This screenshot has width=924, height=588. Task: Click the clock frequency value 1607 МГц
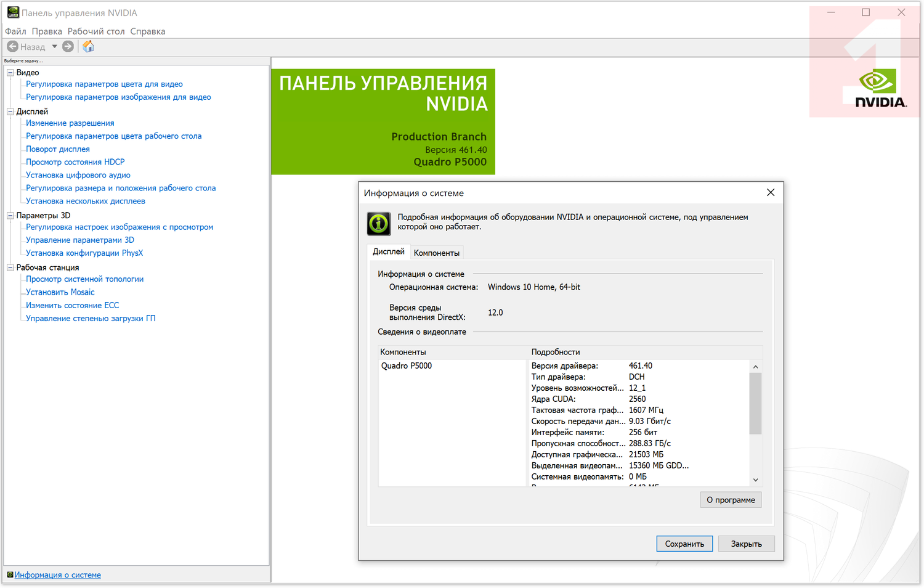pyautogui.click(x=646, y=410)
